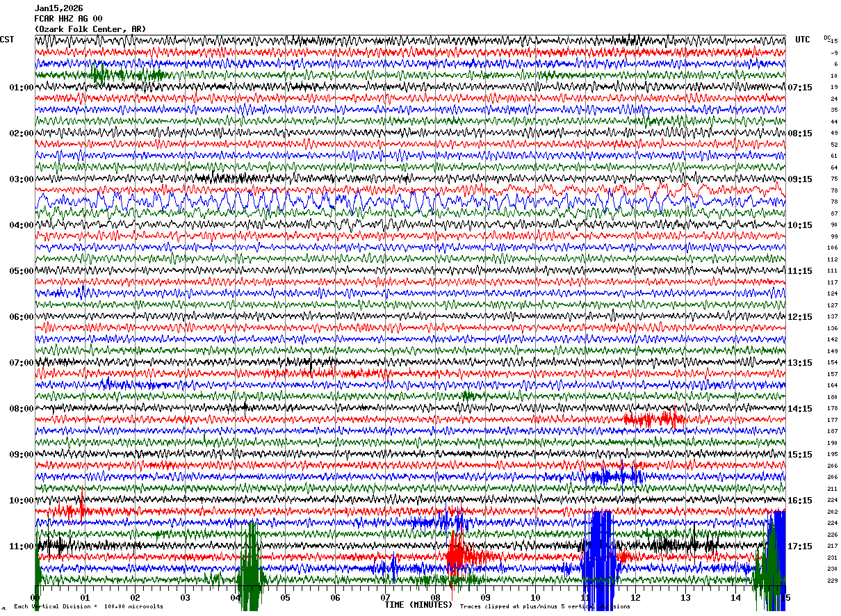
Task: Click the "05:00" CST time label
Action: 21,271
